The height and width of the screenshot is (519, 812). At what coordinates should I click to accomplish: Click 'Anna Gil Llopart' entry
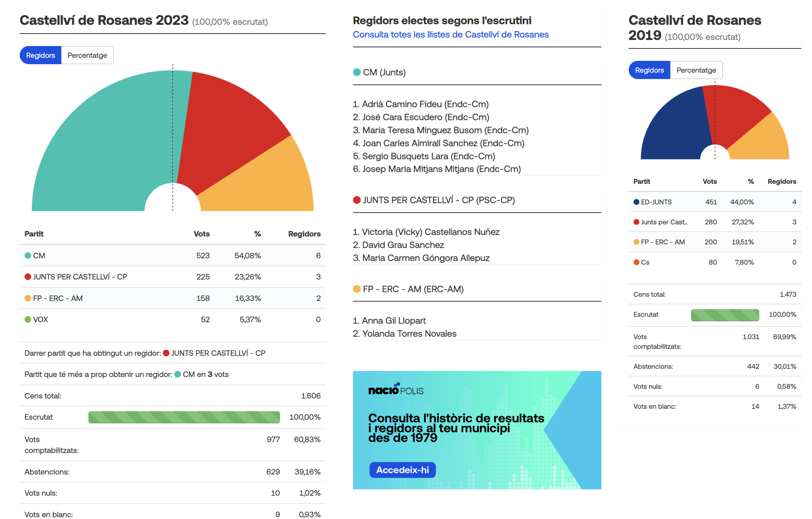point(389,321)
